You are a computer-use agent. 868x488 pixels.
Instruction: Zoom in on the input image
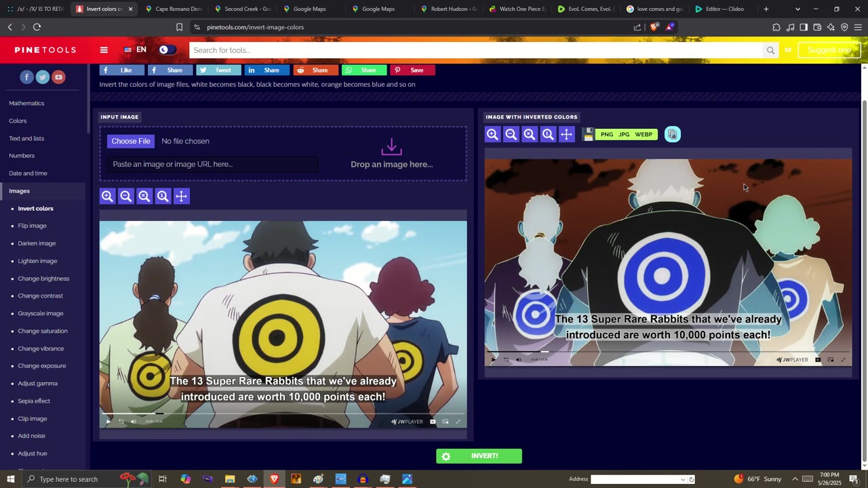point(107,196)
